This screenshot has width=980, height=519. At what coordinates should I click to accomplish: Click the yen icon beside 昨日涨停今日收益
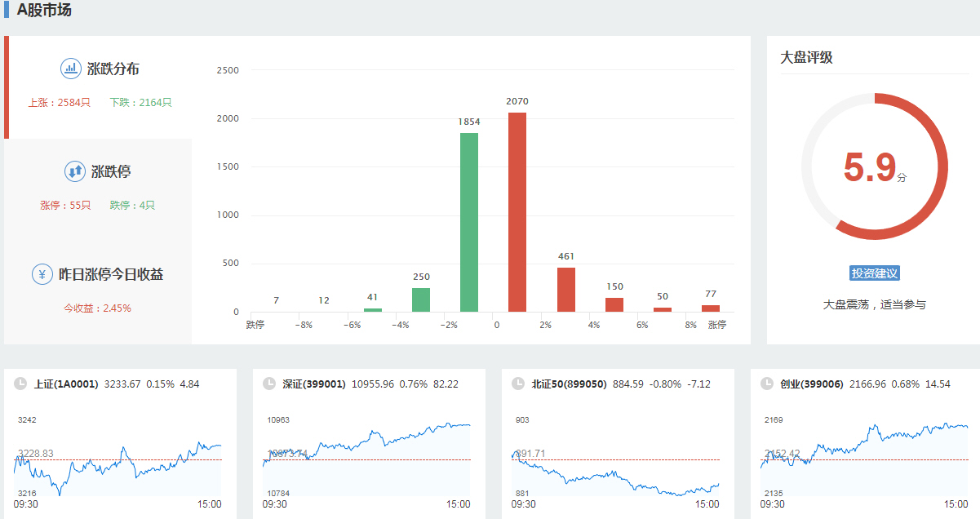(x=42, y=274)
